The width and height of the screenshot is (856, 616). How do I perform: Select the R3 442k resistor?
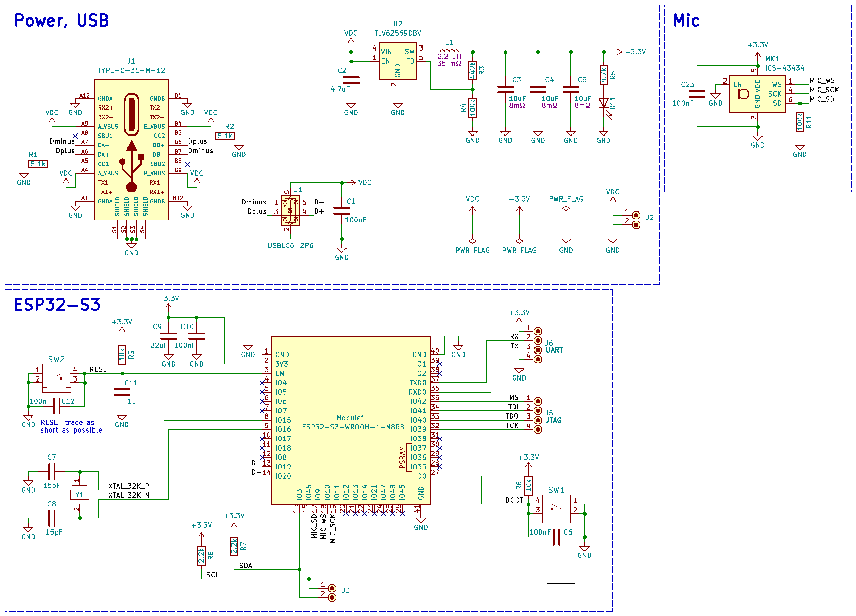[x=473, y=70]
